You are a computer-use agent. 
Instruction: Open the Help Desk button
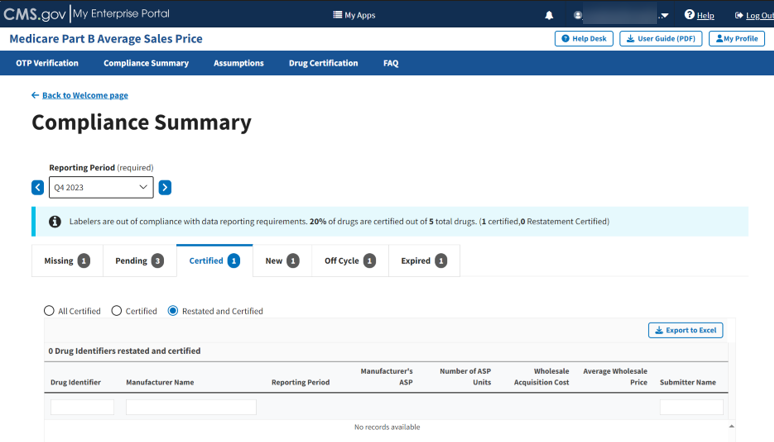click(x=584, y=39)
